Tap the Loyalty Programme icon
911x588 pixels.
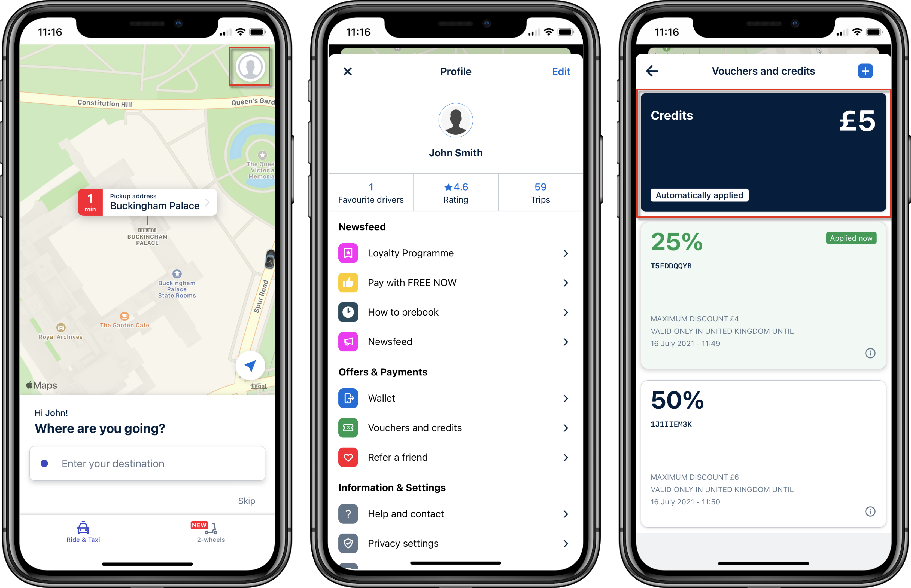pyautogui.click(x=348, y=253)
